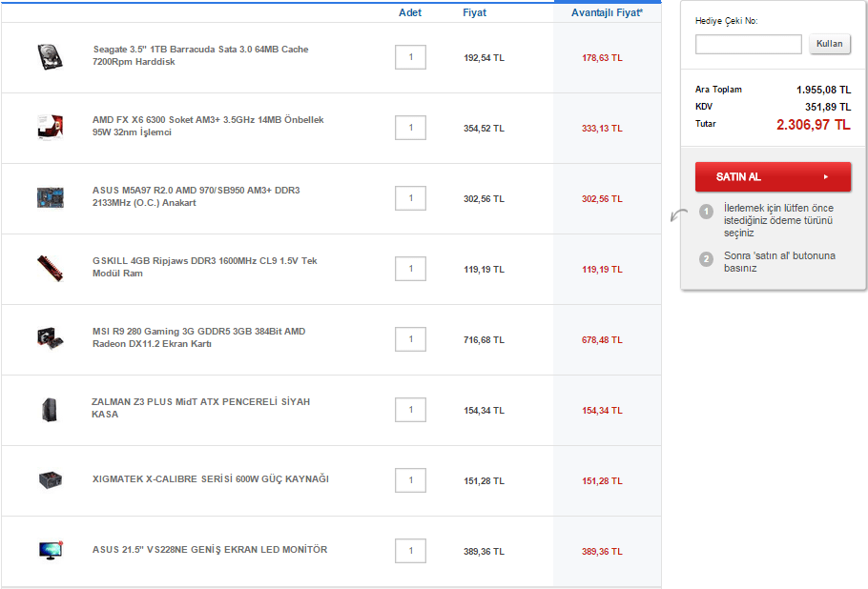
Task: Select the 178,63 TL discounted price
Action: (x=602, y=58)
